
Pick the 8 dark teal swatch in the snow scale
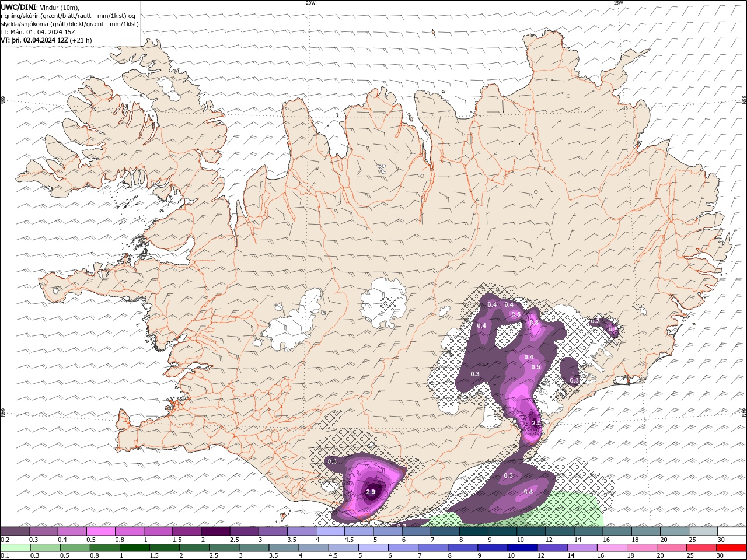474,531
